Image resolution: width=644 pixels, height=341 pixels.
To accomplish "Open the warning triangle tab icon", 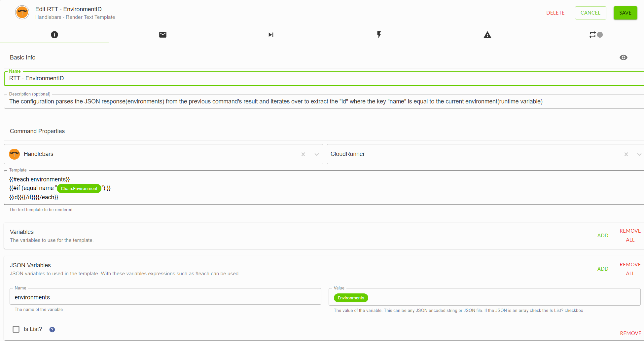I will coord(487,35).
